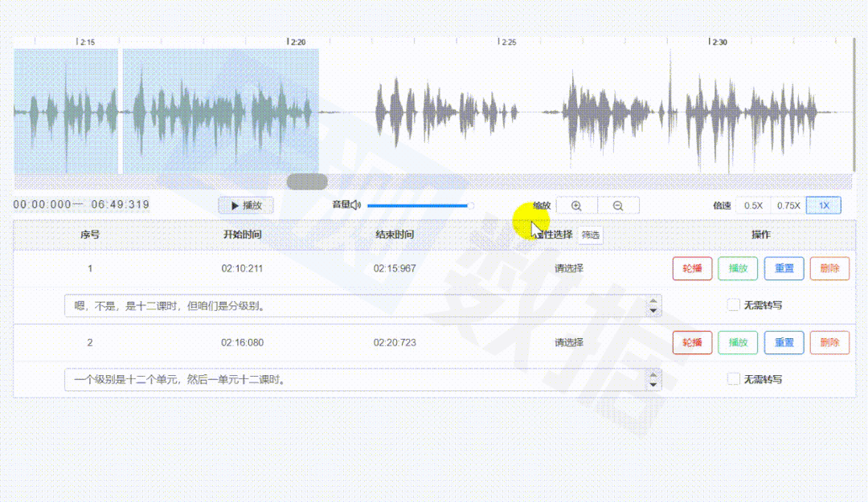
Task: Click the 倍速 label
Action: [x=722, y=206]
